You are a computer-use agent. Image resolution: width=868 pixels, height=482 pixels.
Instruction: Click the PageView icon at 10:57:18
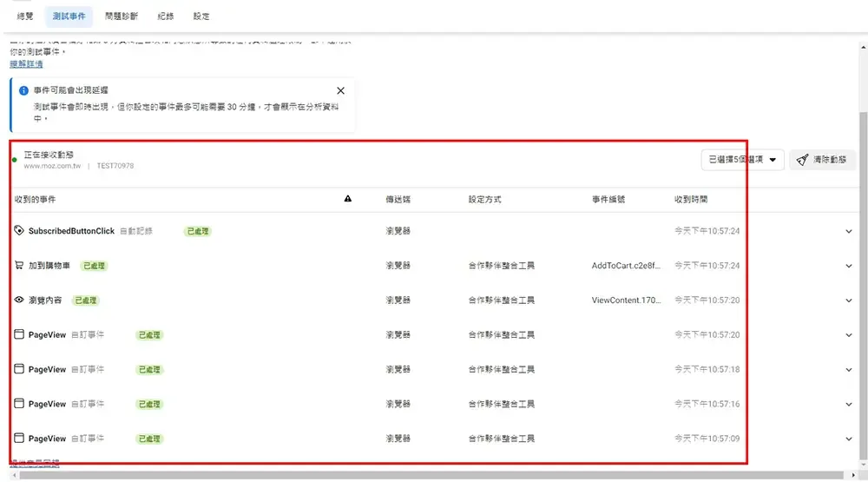coord(19,368)
